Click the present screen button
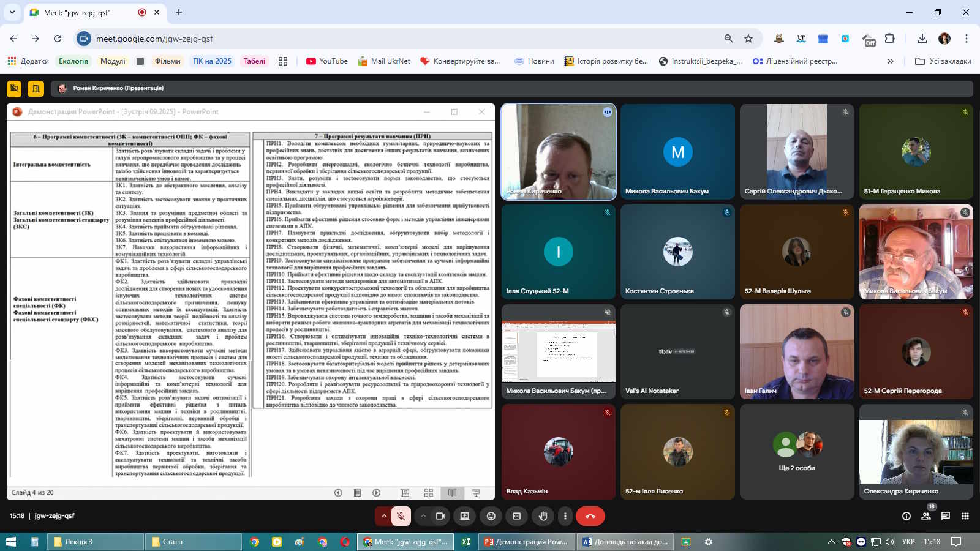This screenshot has height=551, width=980. (465, 516)
